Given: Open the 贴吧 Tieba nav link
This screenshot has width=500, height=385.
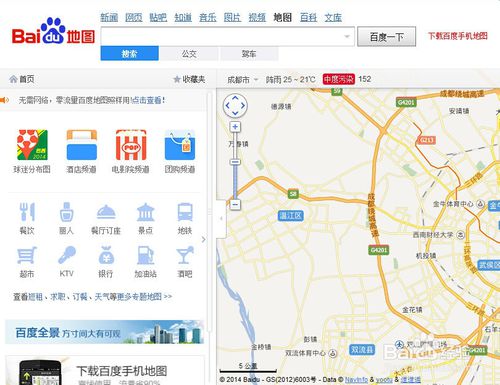Looking at the screenshot, I should (158, 17).
